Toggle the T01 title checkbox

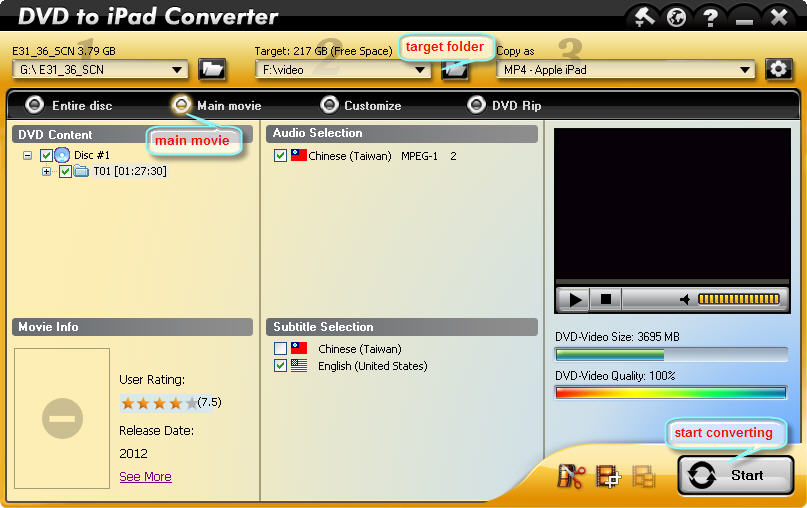[x=65, y=171]
